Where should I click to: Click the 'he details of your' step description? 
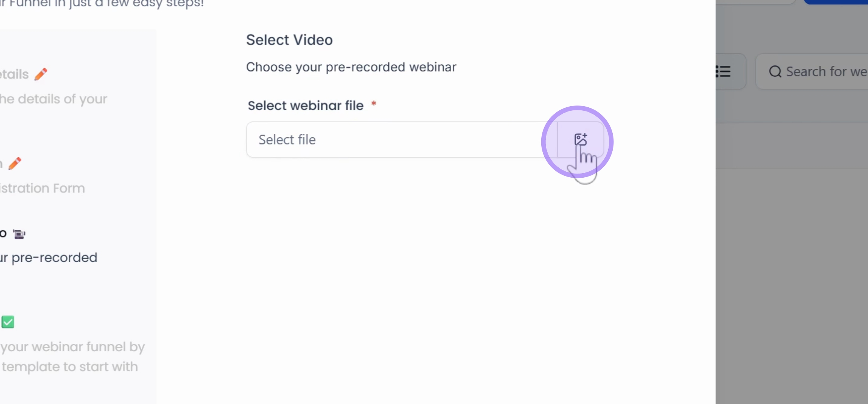[53, 99]
